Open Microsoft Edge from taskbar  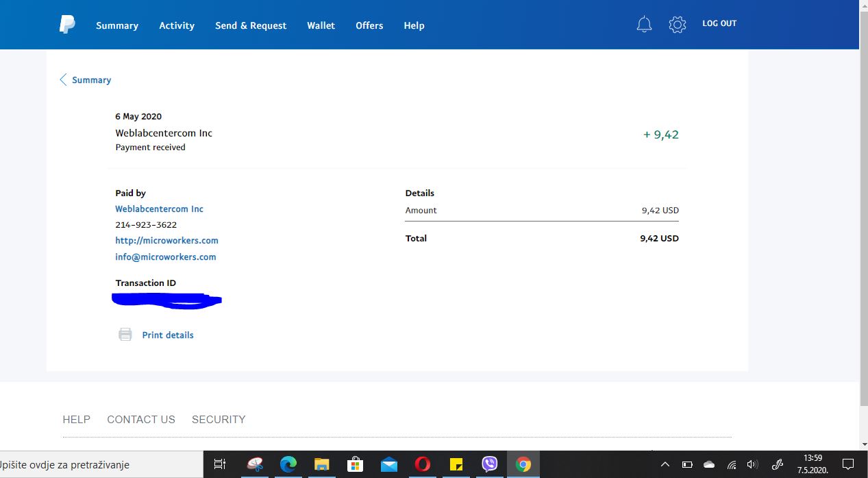coord(288,464)
